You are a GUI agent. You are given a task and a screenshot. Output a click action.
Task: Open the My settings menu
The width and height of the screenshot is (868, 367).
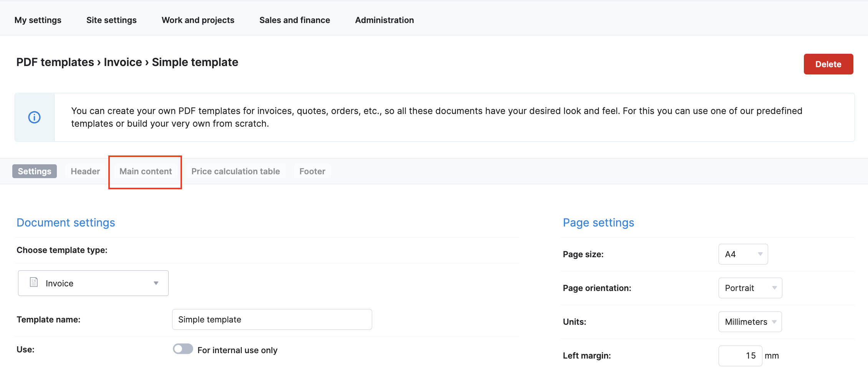click(x=38, y=20)
